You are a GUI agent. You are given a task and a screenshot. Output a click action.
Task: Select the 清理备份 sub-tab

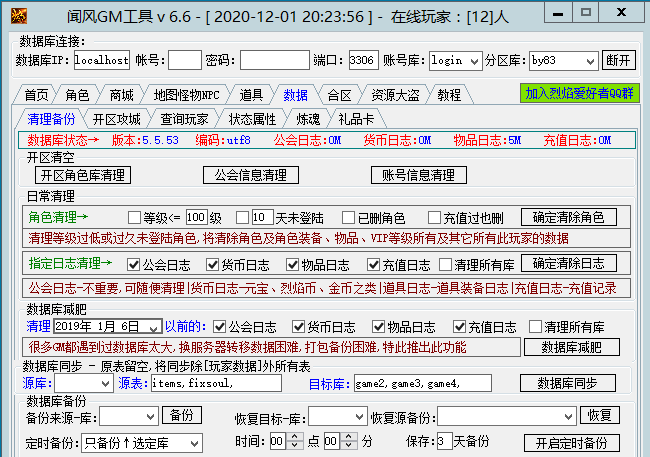pos(51,119)
